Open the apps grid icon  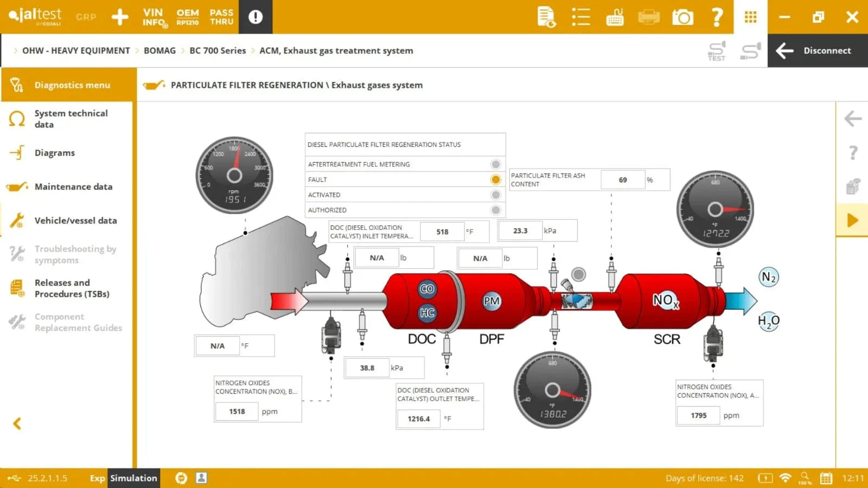[750, 17]
